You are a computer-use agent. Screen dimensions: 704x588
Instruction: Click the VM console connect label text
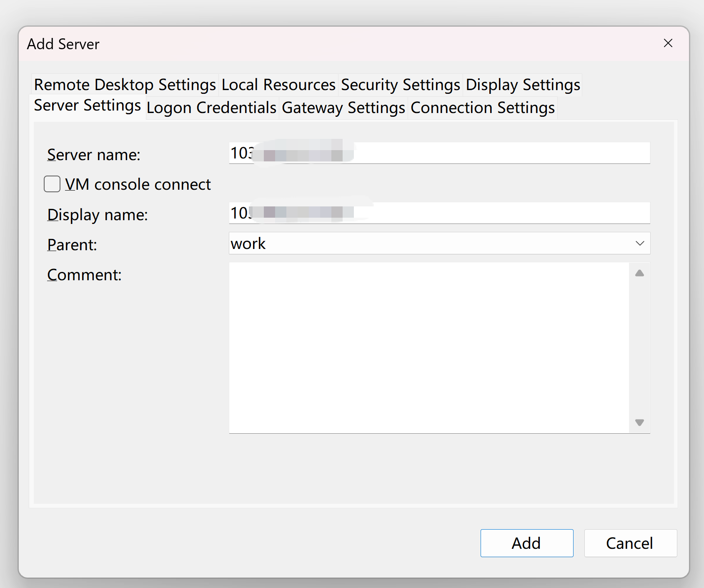point(138,184)
